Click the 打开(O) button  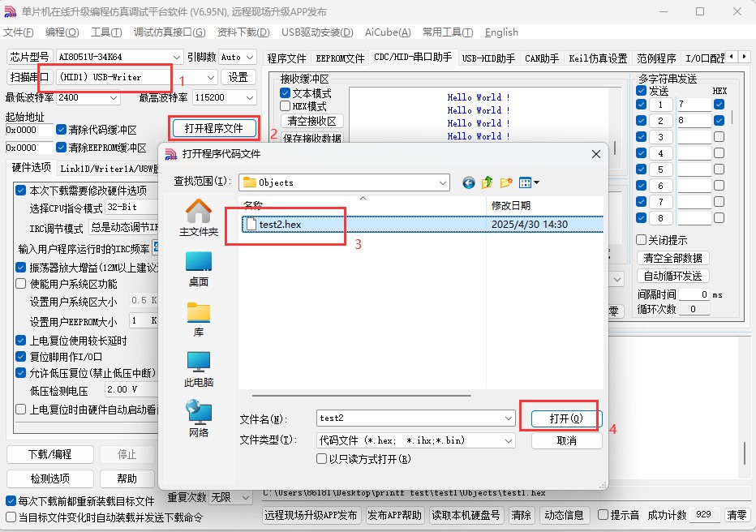coord(566,418)
